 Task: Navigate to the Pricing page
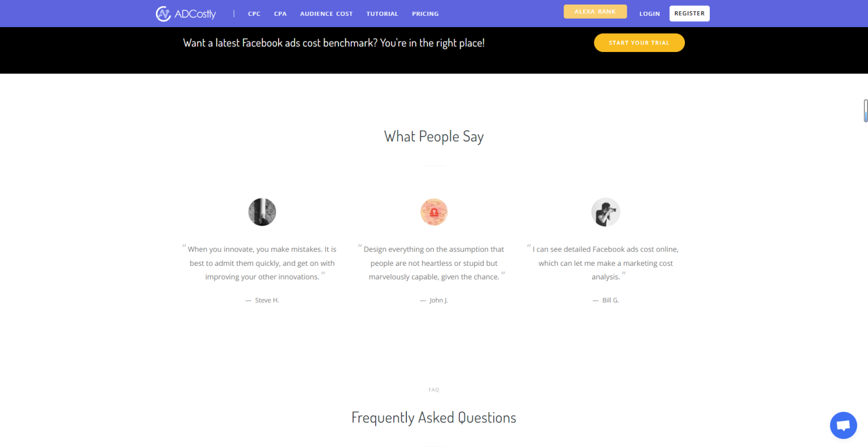pos(425,14)
